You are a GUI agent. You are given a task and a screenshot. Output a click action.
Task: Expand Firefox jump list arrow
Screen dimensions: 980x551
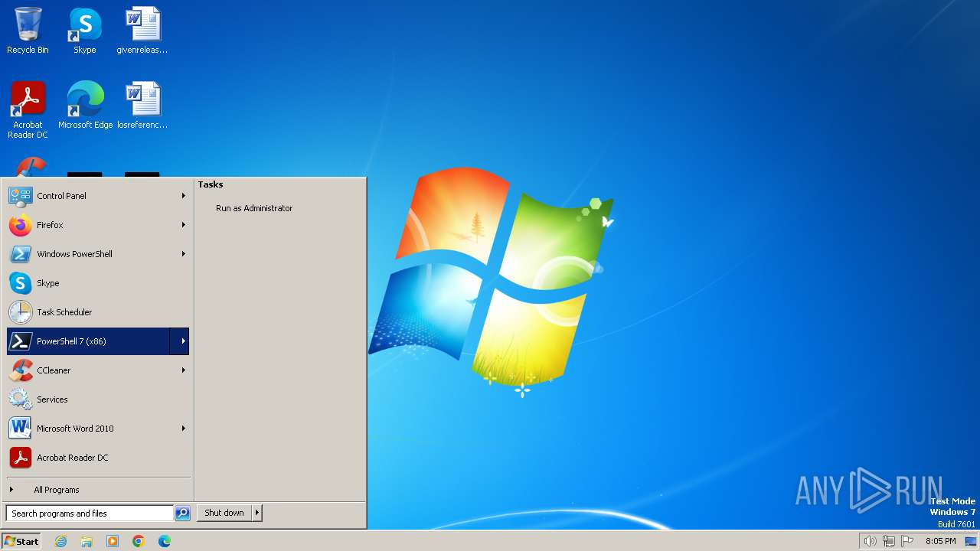(x=183, y=225)
